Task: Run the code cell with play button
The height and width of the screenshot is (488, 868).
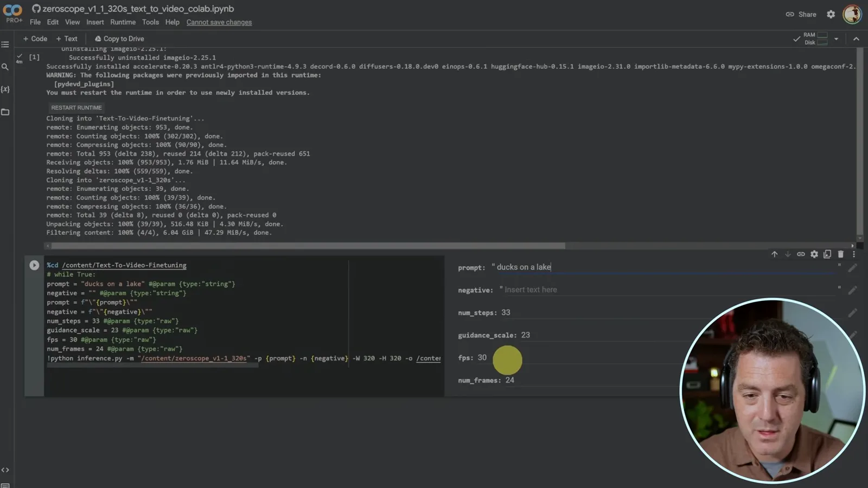Action: pyautogui.click(x=34, y=265)
